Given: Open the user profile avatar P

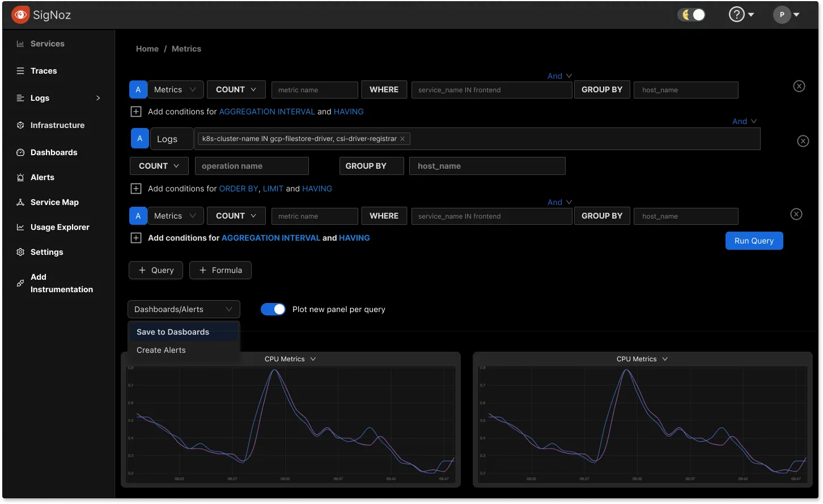Looking at the screenshot, I should pyautogui.click(x=782, y=15).
